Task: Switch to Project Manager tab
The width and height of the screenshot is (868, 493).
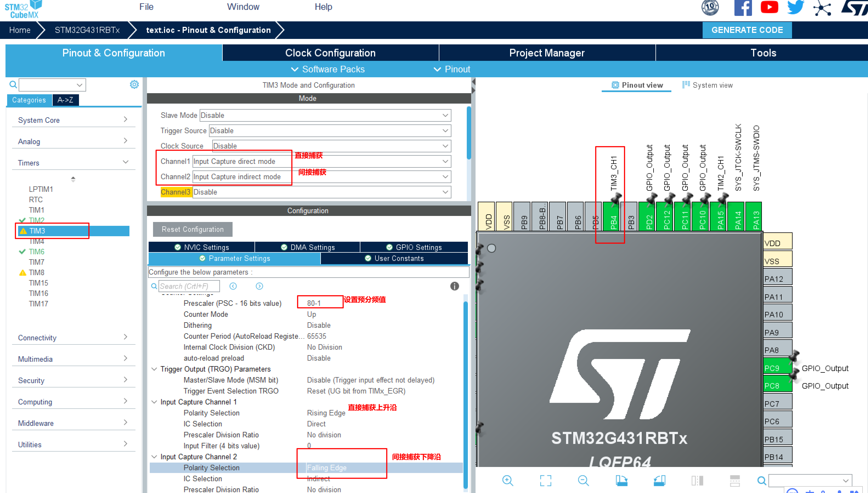Action: point(547,53)
